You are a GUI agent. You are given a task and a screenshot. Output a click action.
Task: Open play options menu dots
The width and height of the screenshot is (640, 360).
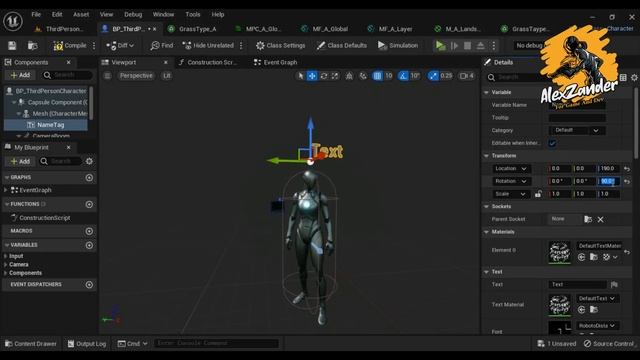[x=493, y=45]
